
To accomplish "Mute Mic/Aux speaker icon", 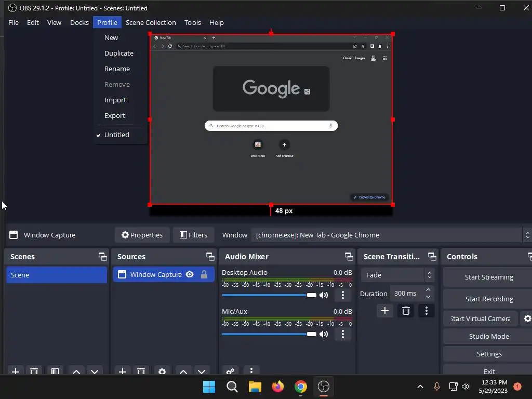I will [x=324, y=334].
